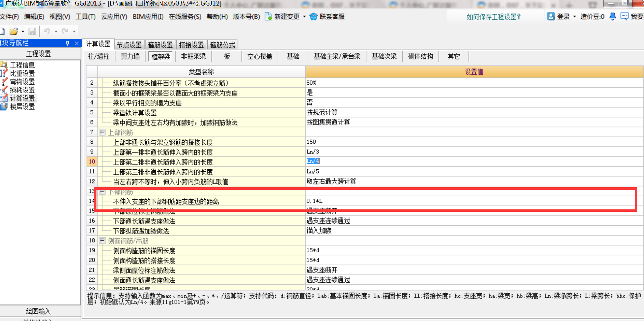
Task: Select the 板 component tab
Action: [x=227, y=56]
